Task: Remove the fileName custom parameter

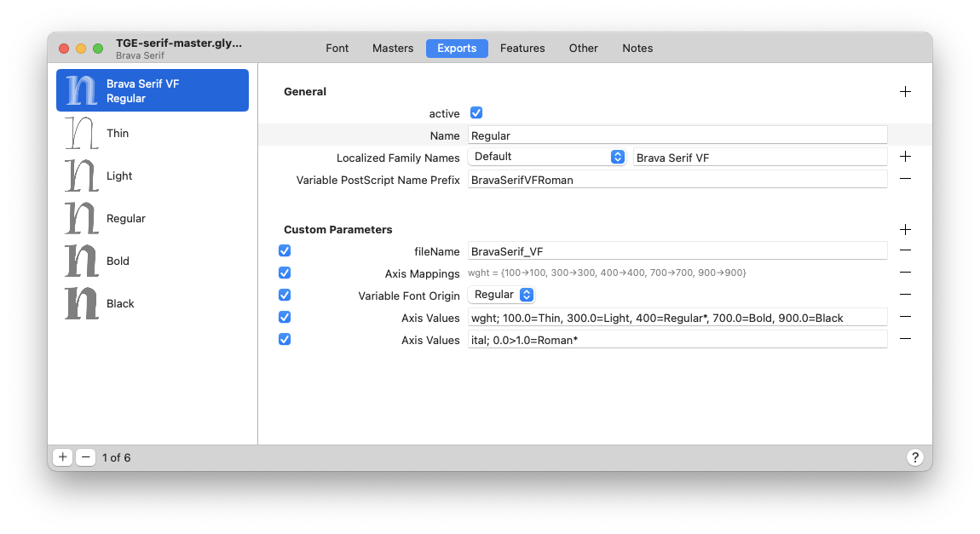Action: [905, 250]
